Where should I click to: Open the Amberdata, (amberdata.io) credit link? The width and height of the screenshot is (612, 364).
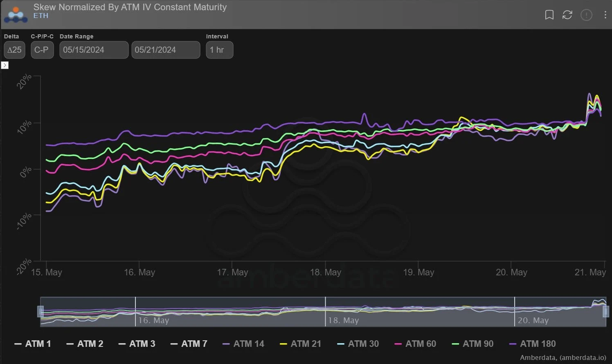[x=562, y=357]
